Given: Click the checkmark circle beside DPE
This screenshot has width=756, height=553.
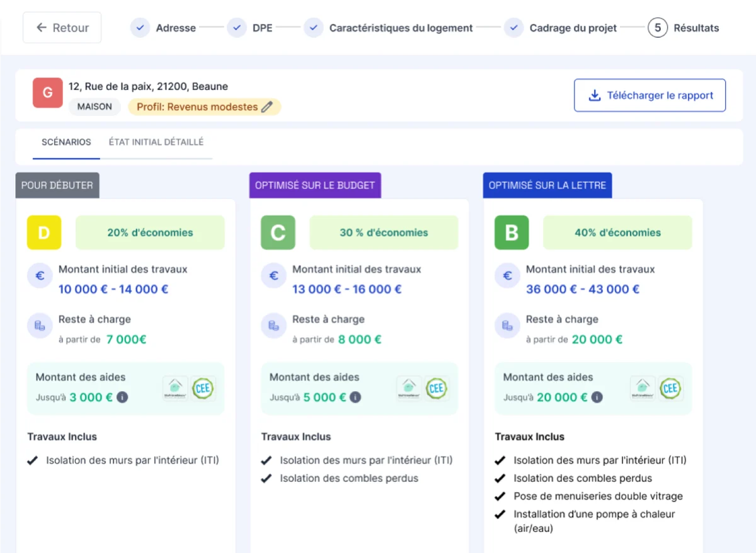Looking at the screenshot, I should pyautogui.click(x=236, y=28).
